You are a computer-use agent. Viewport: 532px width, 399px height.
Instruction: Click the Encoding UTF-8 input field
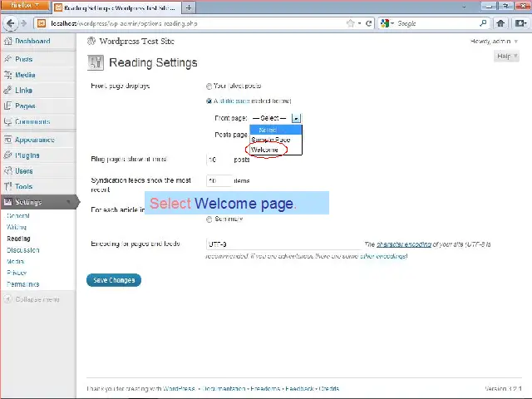coord(283,244)
